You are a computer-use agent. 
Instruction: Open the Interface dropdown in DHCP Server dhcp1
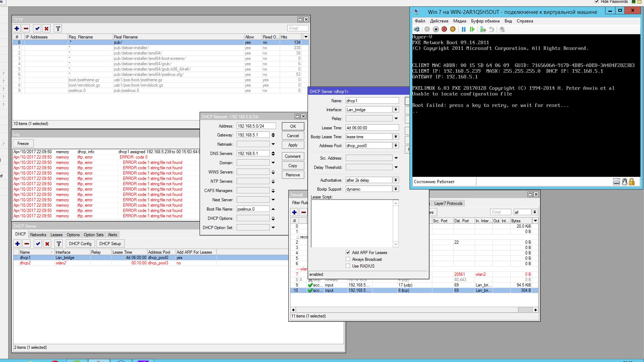[x=396, y=109]
